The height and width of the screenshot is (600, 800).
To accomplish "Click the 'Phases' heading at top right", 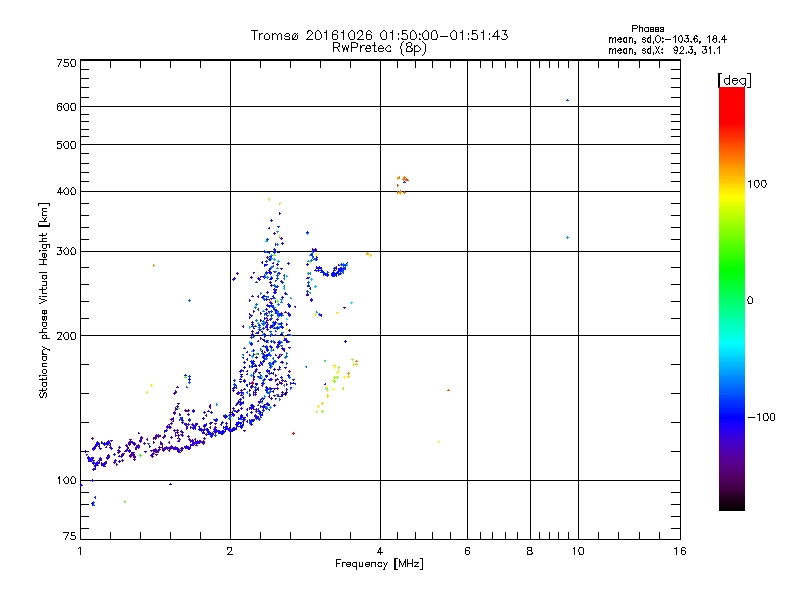I will click(x=647, y=29).
